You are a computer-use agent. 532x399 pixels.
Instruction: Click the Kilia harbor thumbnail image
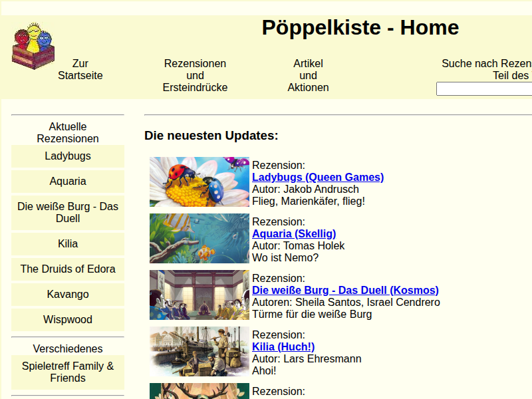(199, 352)
